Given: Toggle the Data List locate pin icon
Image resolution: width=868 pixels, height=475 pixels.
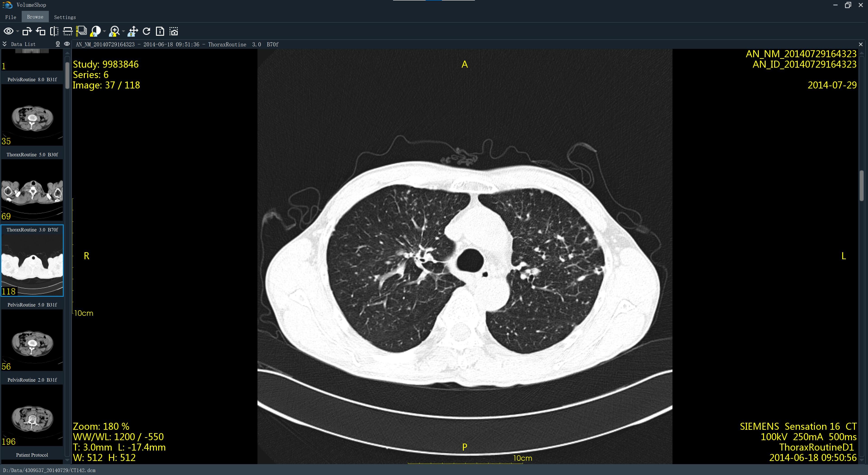Looking at the screenshot, I should (x=58, y=44).
